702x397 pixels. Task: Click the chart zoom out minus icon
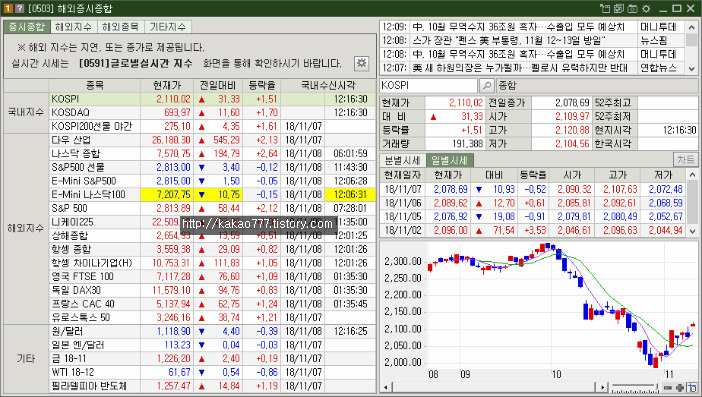pyautogui.click(x=668, y=388)
